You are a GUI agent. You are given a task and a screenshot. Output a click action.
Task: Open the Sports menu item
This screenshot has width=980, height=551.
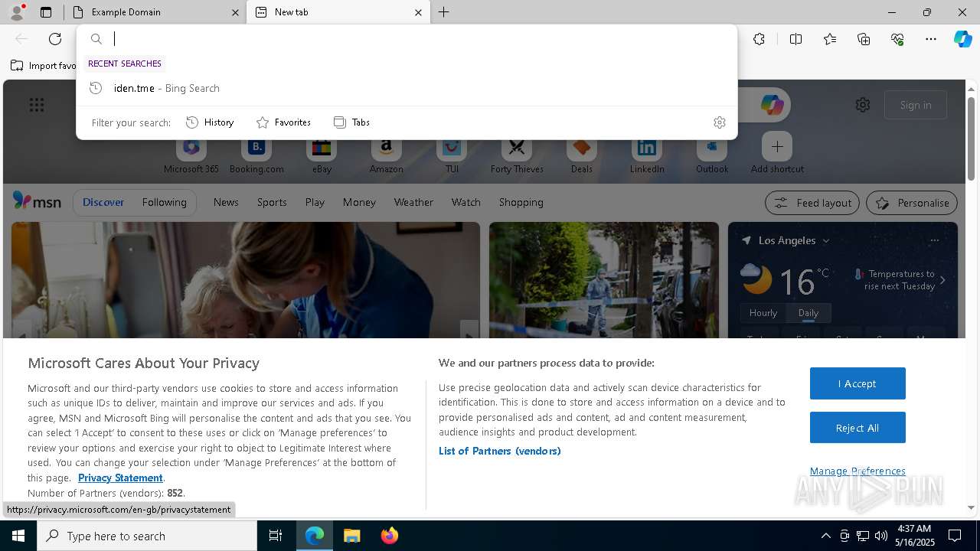272,202
